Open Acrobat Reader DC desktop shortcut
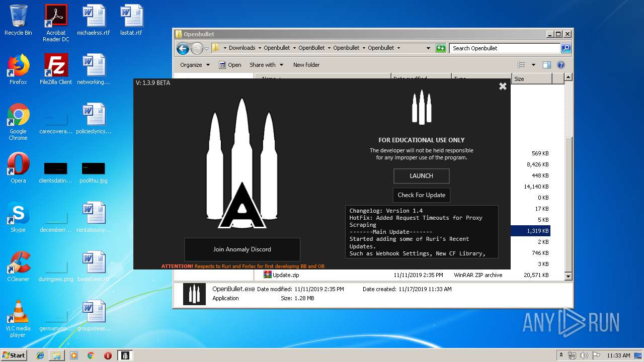 click(x=56, y=23)
